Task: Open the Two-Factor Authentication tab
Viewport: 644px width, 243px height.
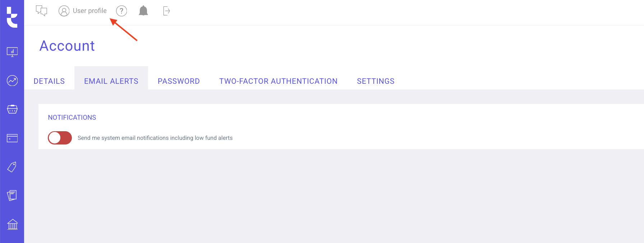Action: [278, 81]
